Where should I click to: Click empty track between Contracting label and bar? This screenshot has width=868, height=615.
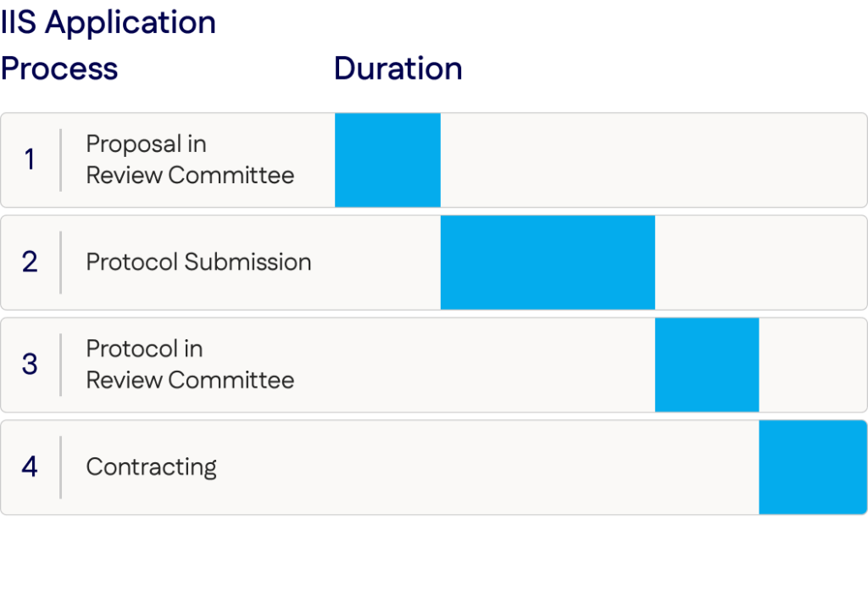point(487,467)
